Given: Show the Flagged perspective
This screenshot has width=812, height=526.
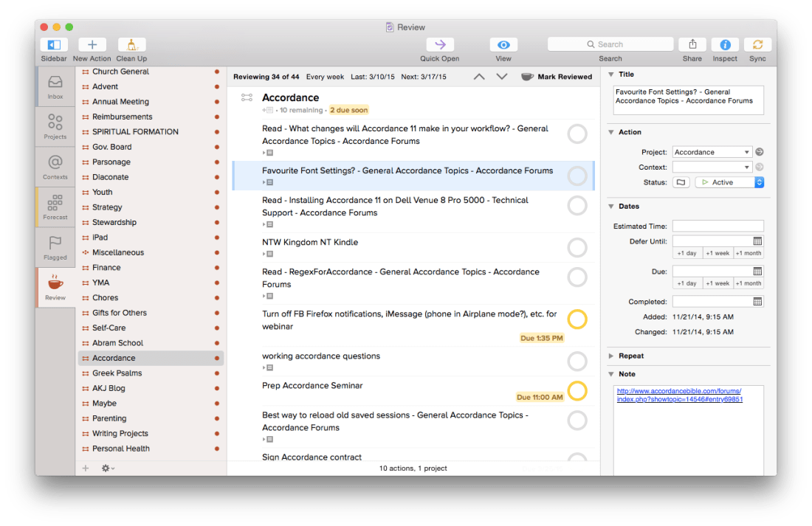Looking at the screenshot, I should (x=54, y=246).
